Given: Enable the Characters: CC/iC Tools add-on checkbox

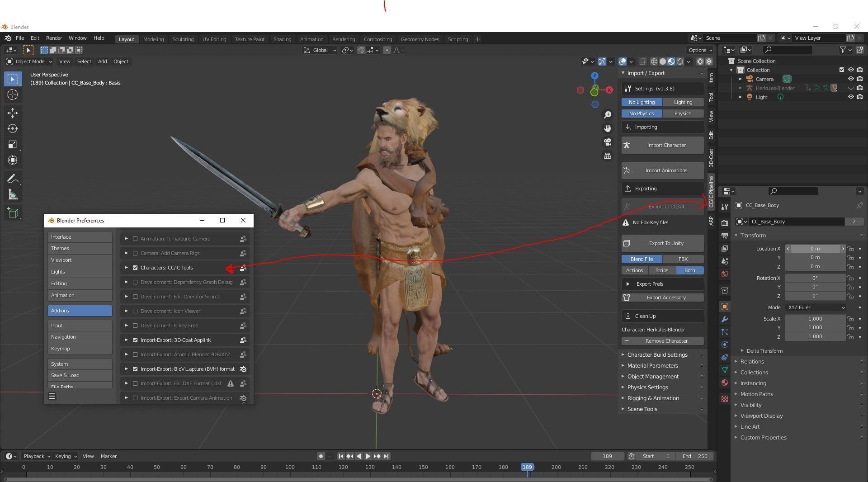Looking at the screenshot, I should click(135, 268).
